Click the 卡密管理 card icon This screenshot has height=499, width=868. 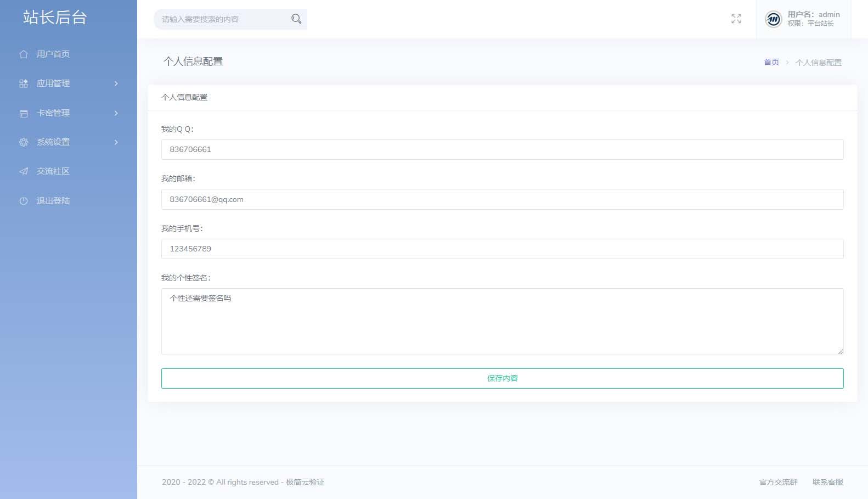point(24,113)
